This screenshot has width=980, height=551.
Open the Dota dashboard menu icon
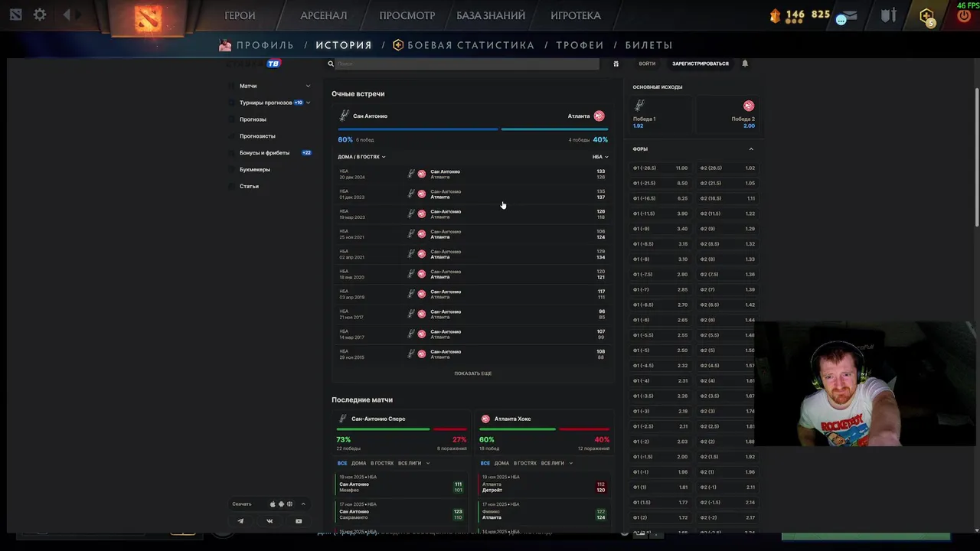15,15
